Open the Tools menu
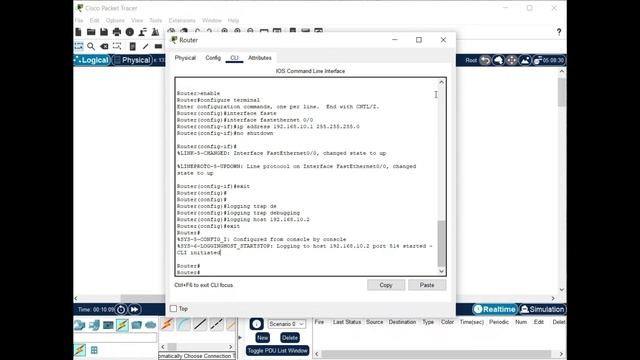640x360 pixels. (156, 20)
